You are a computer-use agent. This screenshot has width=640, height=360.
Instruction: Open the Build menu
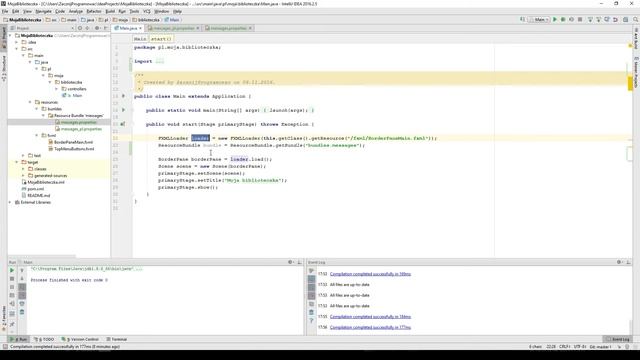click(110, 11)
